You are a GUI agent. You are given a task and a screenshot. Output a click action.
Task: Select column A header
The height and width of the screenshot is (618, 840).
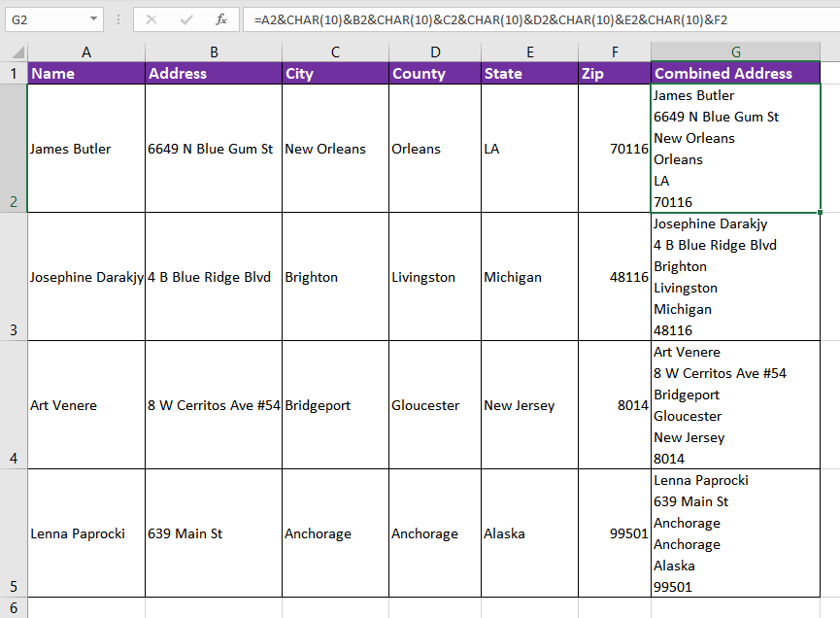point(86,52)
